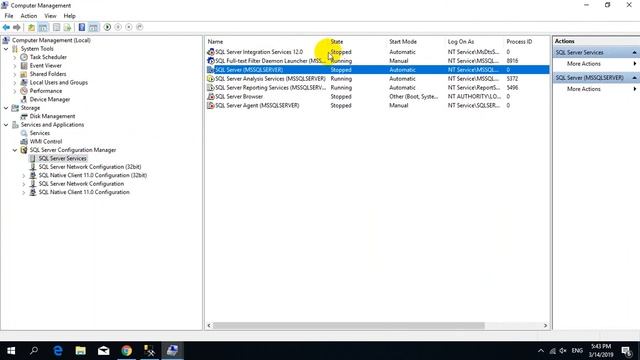The width and height of the screenshot is (640, 360).
Task: Click the blue Help toolbar icon
Action: 82,27
